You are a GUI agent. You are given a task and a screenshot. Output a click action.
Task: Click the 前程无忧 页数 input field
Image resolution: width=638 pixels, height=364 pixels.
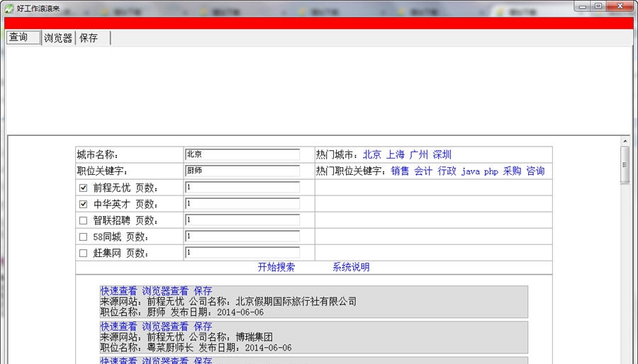[242, 187]
